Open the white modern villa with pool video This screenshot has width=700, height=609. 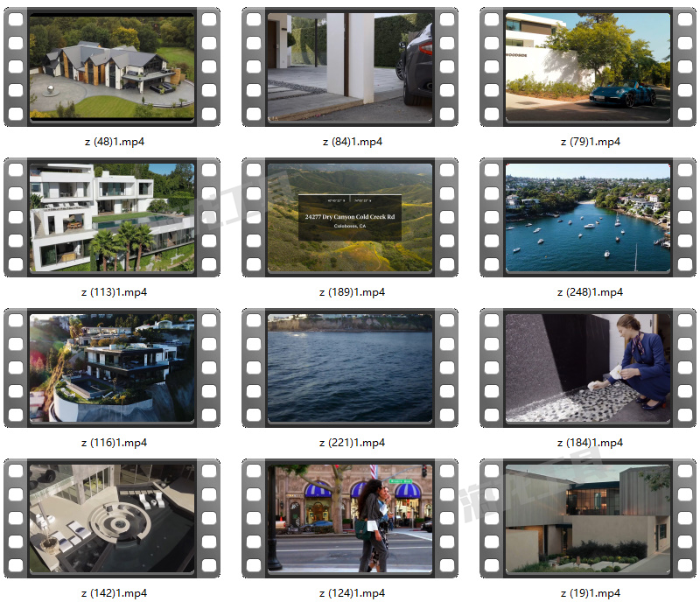pyautogui.click(x=112, y=218)
